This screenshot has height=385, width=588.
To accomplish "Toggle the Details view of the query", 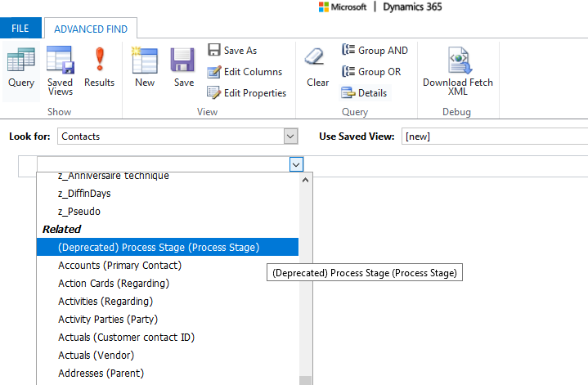I will (x=365, y=92).
